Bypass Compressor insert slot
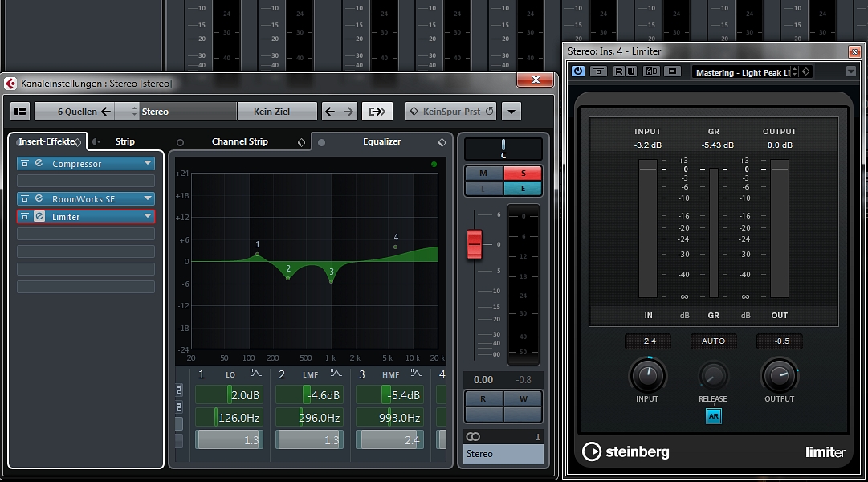This screenshot has height=482, width=868. pos(25,163)
